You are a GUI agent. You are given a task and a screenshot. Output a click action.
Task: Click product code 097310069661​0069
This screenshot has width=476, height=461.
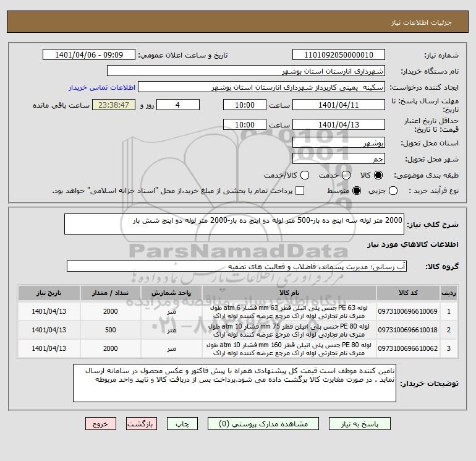(x=408, y=311)
